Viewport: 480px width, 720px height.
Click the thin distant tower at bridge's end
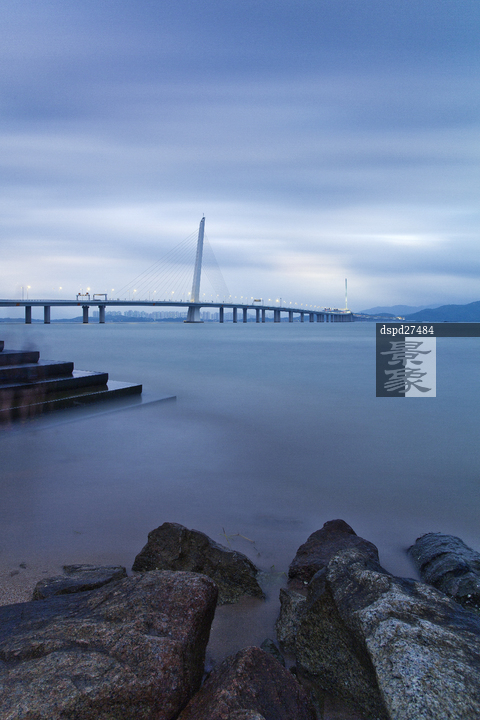pyautogui.click(x=346, y=294)
